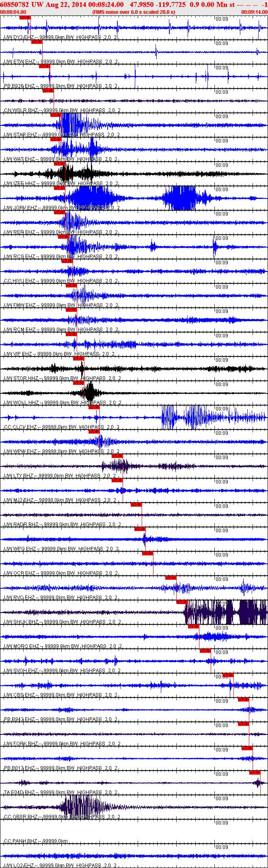Click the red pick marker on the RVC trace
Image resolution: width=268 pixels, height=868 pixels.
171,578
